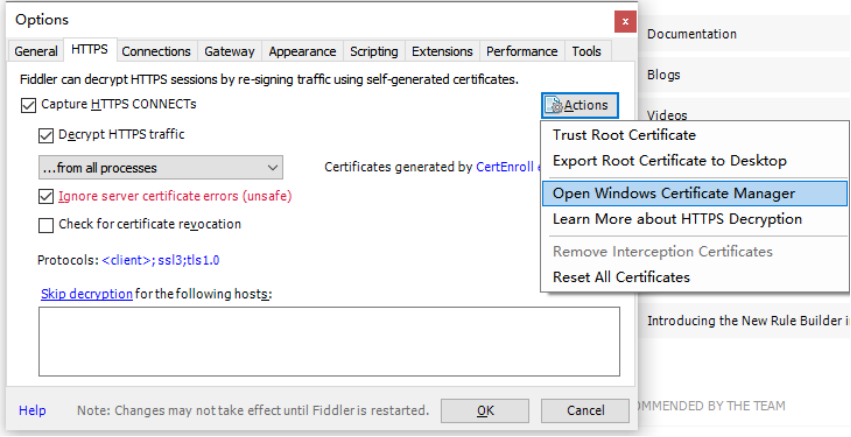Open the Extensions tab

442,51
